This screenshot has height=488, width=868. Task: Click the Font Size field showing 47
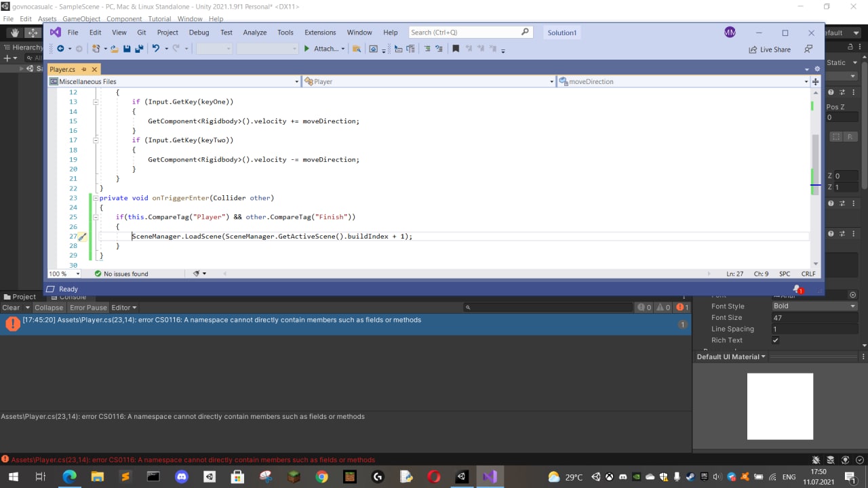tap(814, 317)
